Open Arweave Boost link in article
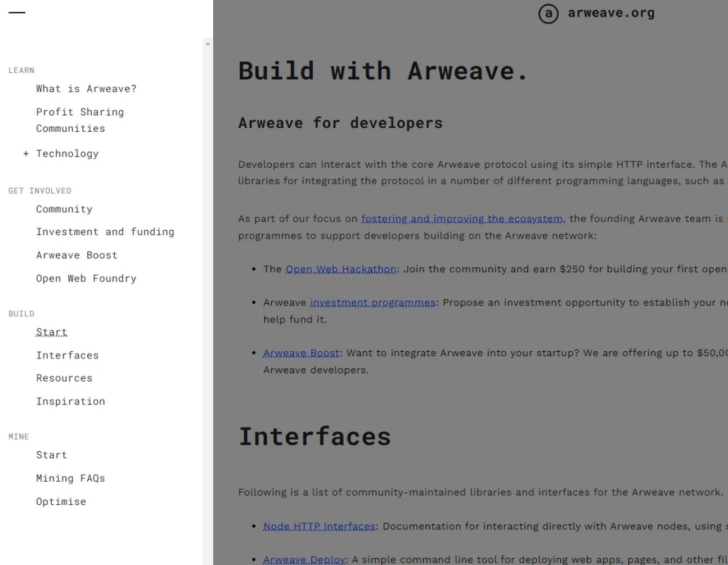Screen dimensions: 728x565 tap(302, 353)
